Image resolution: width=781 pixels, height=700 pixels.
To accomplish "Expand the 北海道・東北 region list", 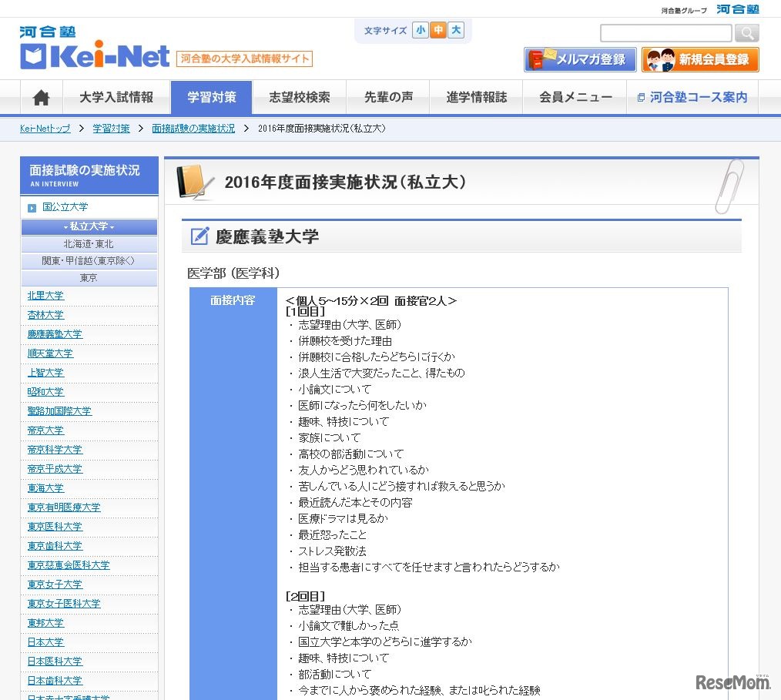I will [x=89, y=244].
